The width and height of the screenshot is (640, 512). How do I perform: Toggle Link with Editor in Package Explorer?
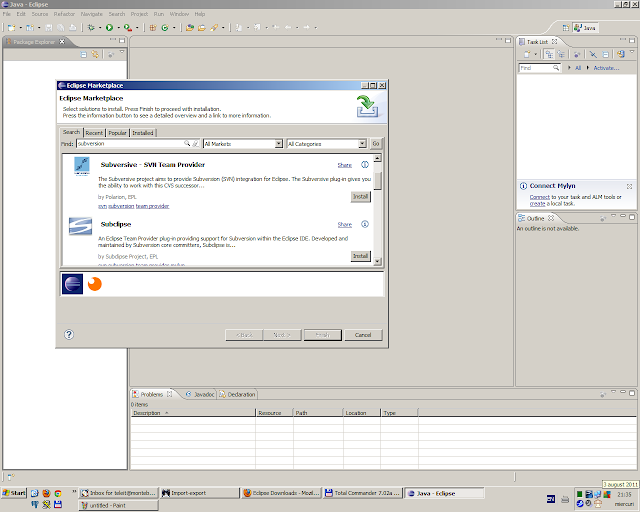coord(95,54)
